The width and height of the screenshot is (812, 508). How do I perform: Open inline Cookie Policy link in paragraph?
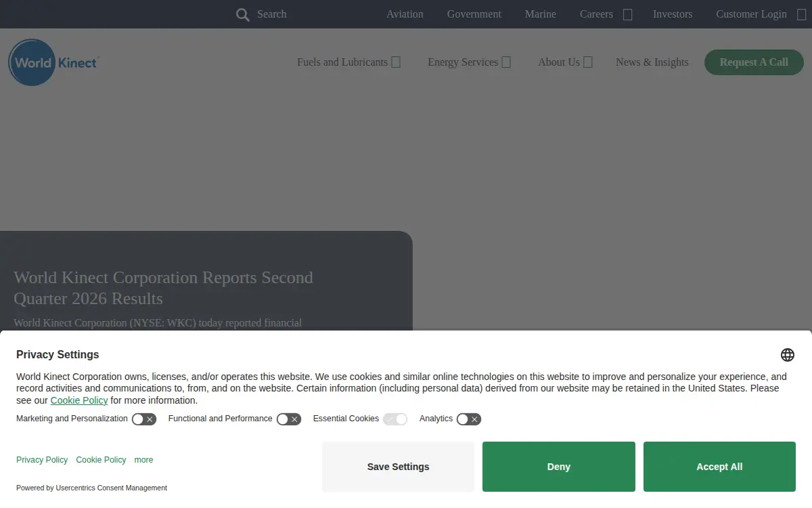click(x=79, y=400)
